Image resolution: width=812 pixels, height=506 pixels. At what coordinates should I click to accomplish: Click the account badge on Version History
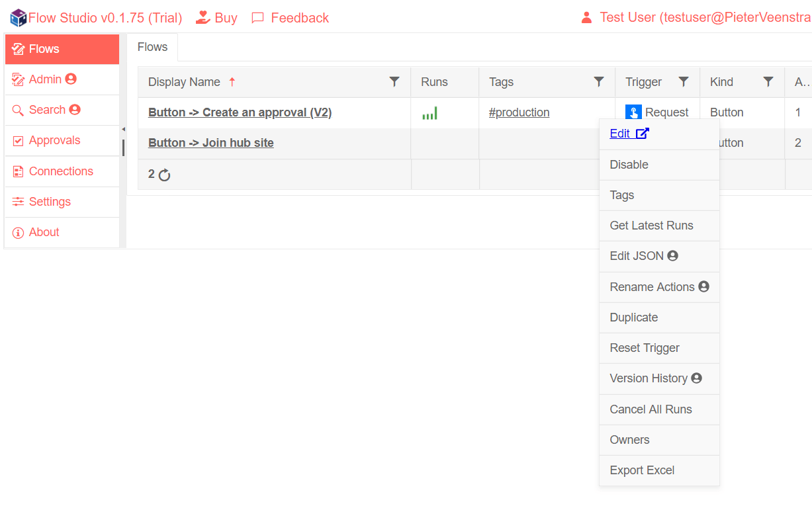[696, 378]
